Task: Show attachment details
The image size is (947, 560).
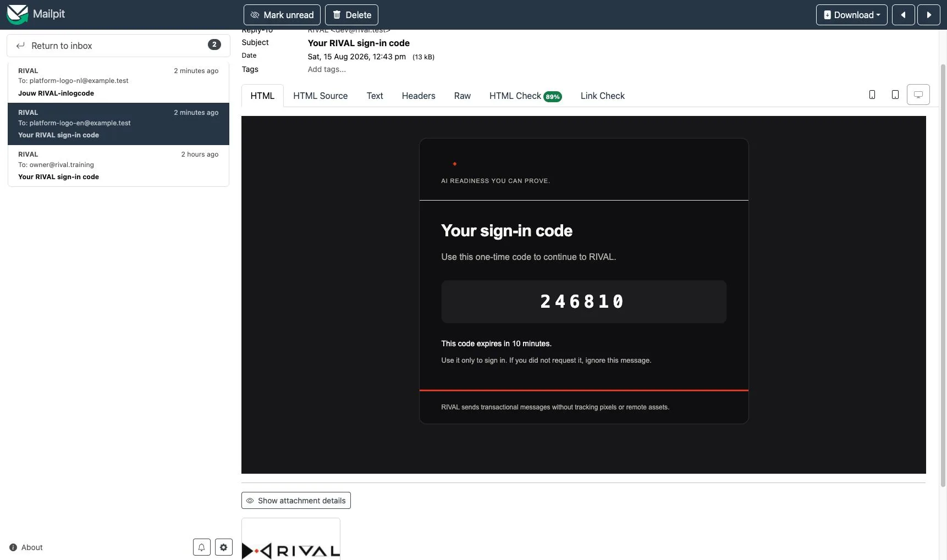Action: click(296, 501)
